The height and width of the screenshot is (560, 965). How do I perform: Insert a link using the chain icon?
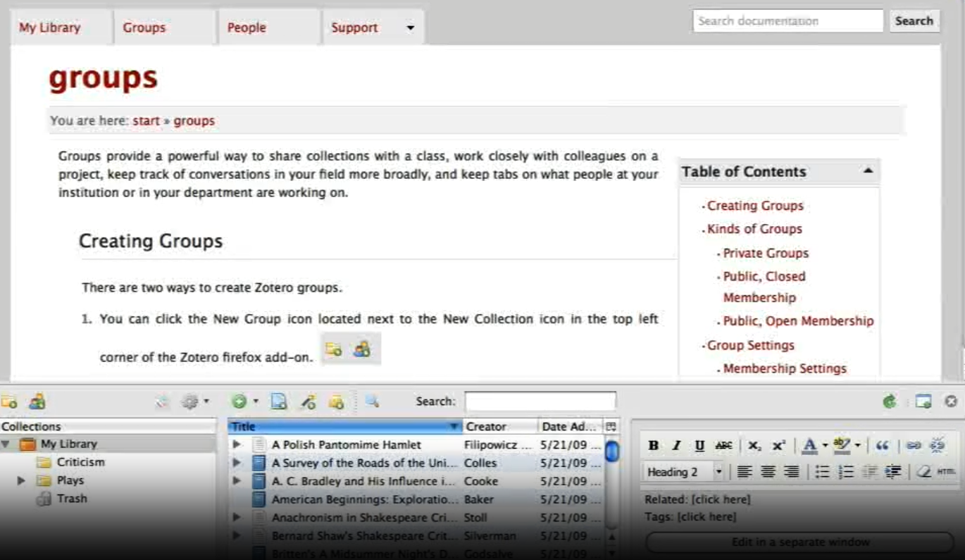click(913, 445)
